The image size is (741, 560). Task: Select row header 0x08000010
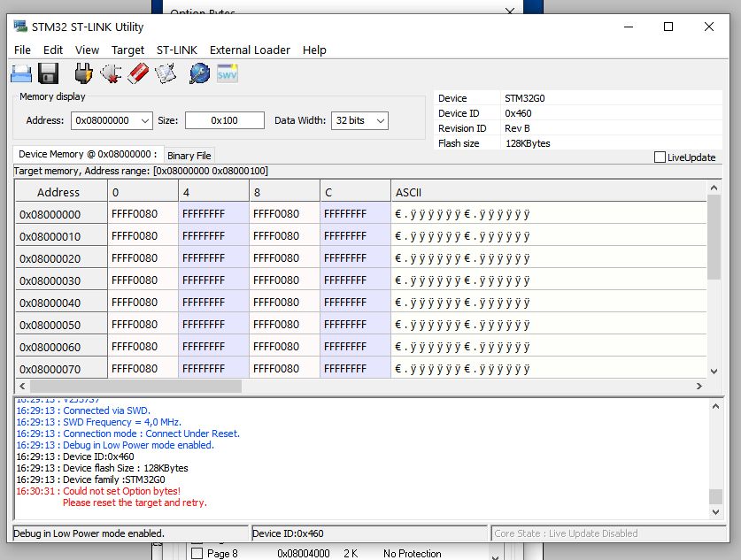[x=61, y=236]
